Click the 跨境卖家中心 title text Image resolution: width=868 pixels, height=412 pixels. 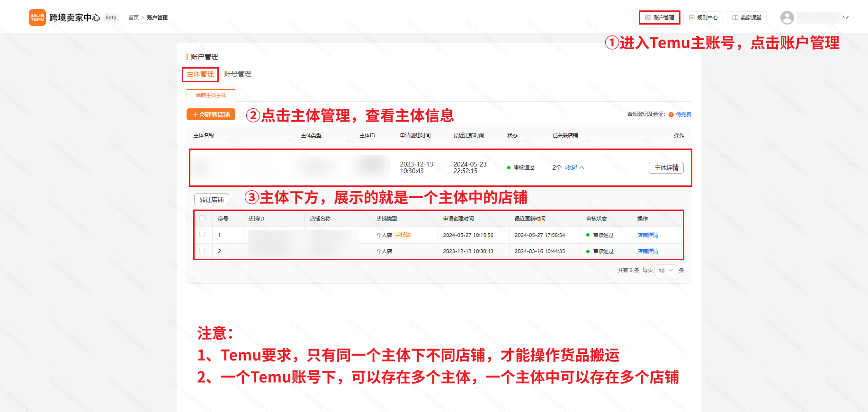pyautogui.click(x=75, y=18)
